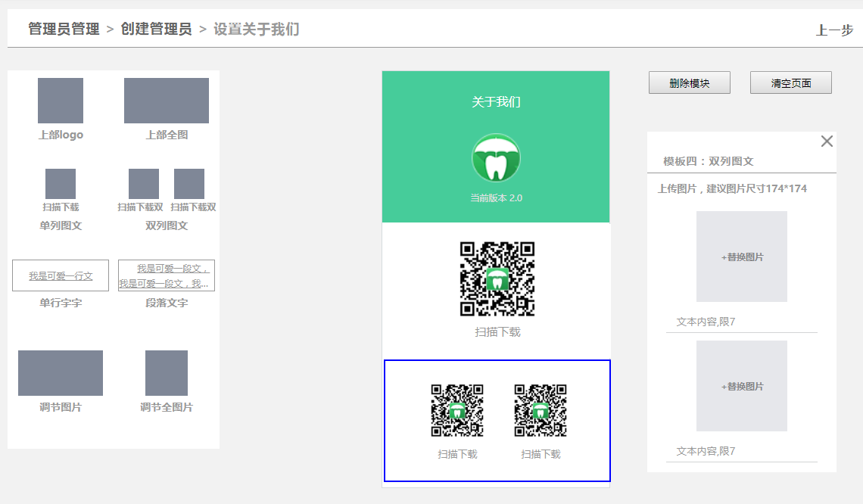Open 创建管理员 breadcrumb

point(156,29)
